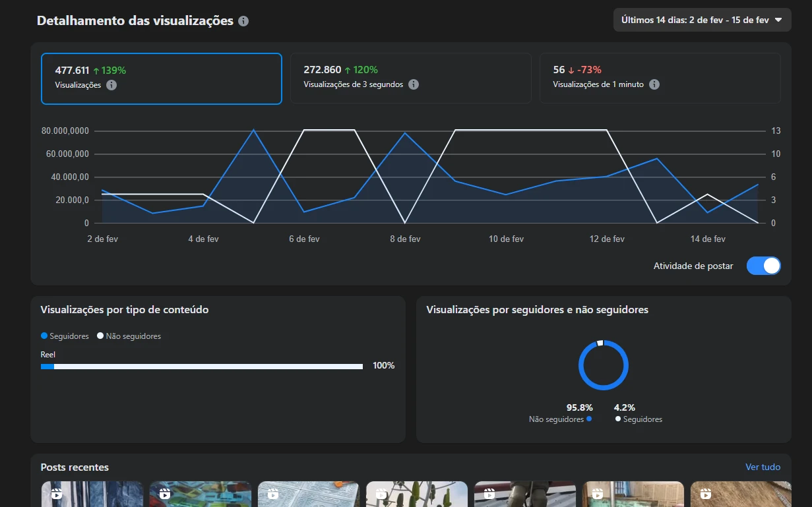The image size is (812, 507).
Task: Click Reel icon on fourth recent post
Action: pyautogui.click(x=381, y=494)
